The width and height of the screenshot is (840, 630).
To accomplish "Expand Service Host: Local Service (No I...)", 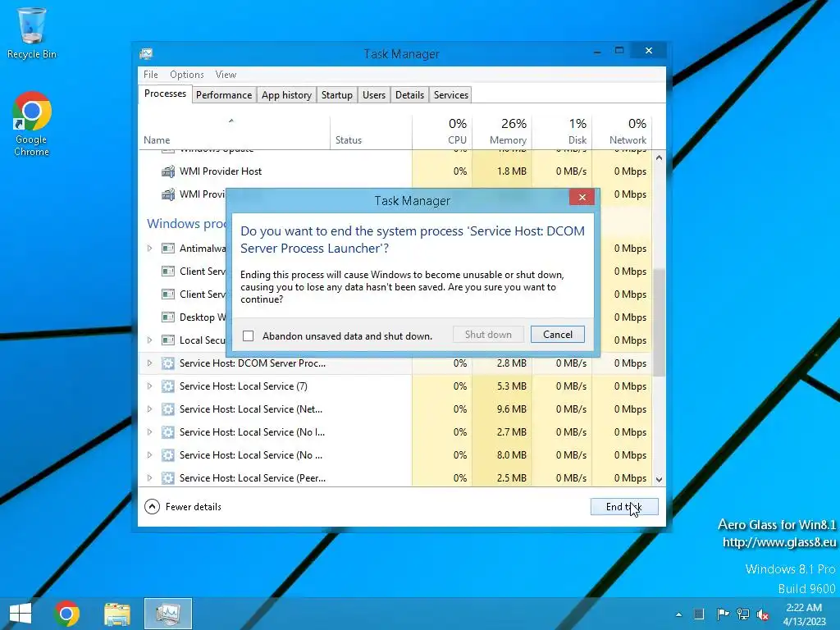I will [149, 432].
